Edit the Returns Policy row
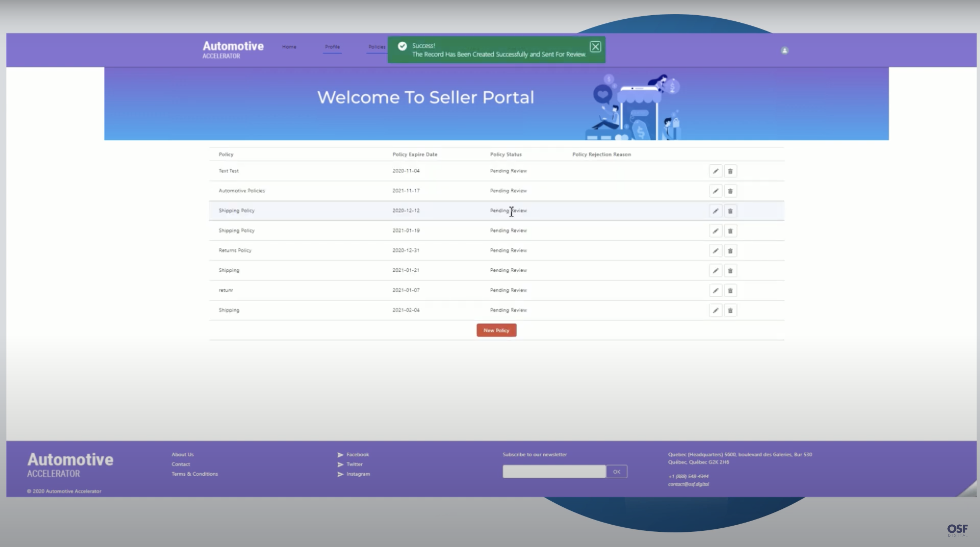Screen dimensions: 980x547 (x=715, y=251)
